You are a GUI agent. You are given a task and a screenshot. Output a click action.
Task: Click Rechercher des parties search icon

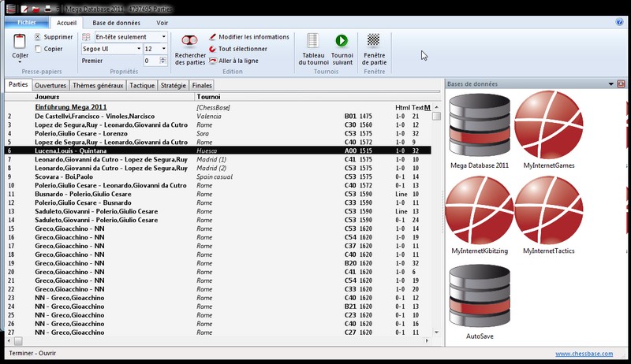tap(189, 41)
